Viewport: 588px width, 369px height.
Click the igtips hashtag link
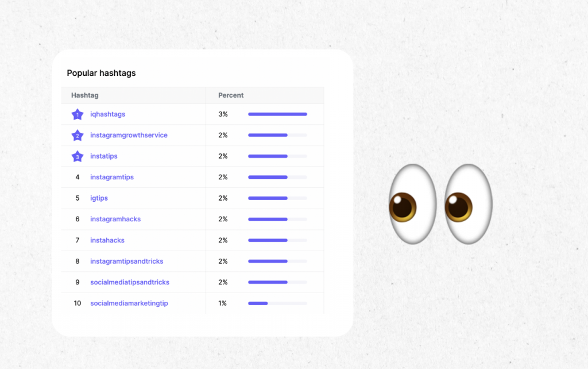pyautogui.click(x=99, y=198)
